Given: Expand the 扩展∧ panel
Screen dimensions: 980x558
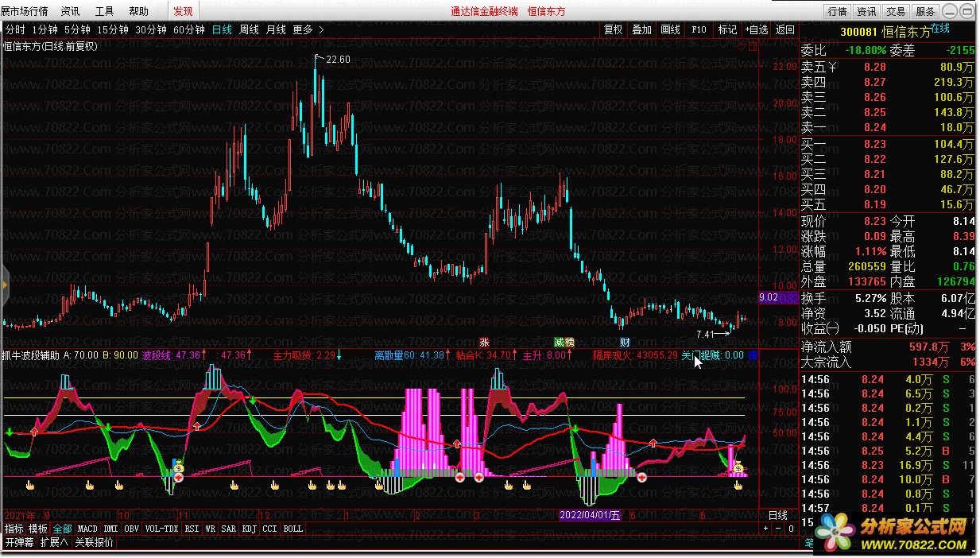Looking at the screenshot, I should coord(54,543).
